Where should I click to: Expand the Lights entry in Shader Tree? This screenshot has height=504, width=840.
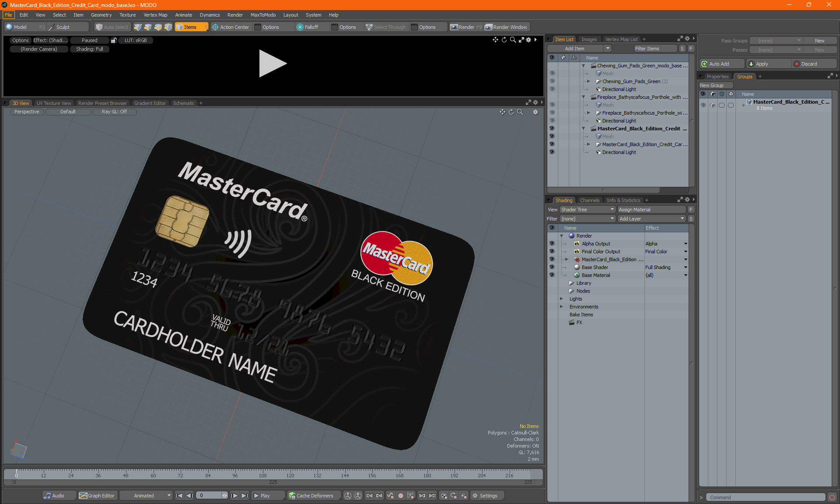click(x=562, y=299)
